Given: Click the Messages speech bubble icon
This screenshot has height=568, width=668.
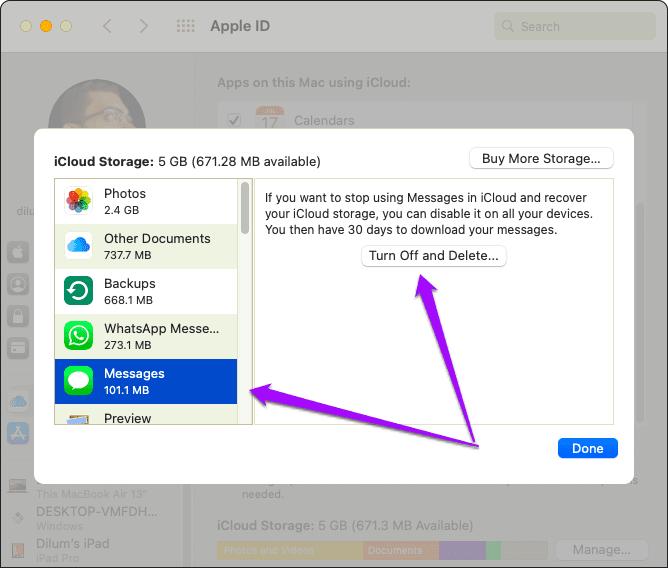Looking at the screenshot, I should [x=78, y=381].
